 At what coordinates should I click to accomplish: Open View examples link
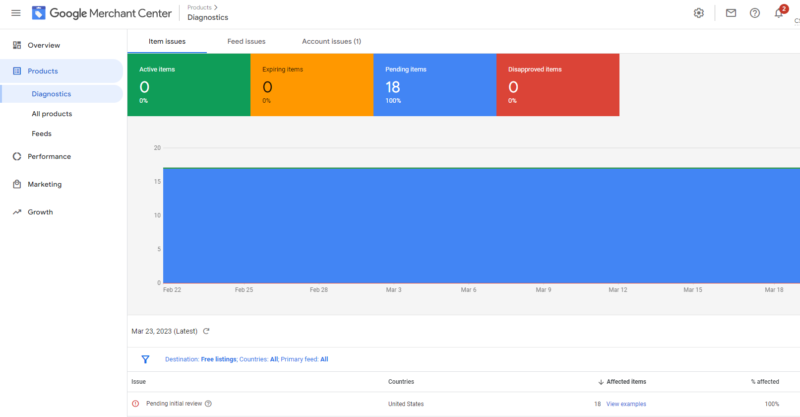click(626, 404)
